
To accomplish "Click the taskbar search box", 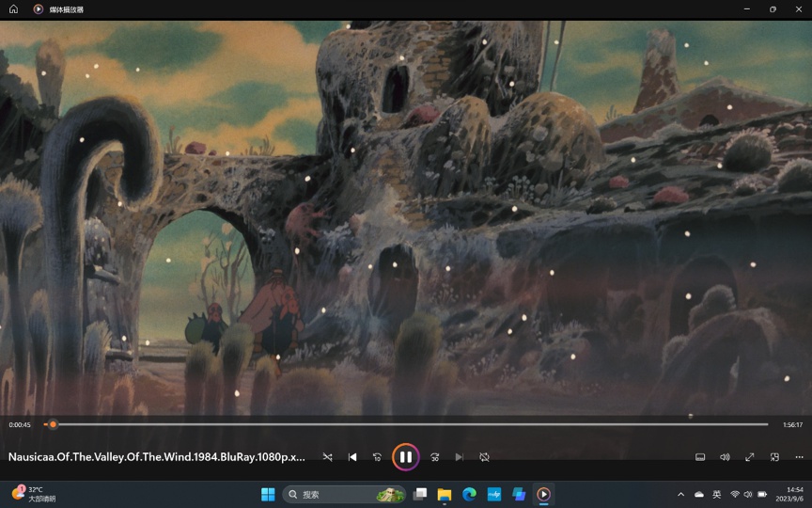I will (x=344, y=495).
